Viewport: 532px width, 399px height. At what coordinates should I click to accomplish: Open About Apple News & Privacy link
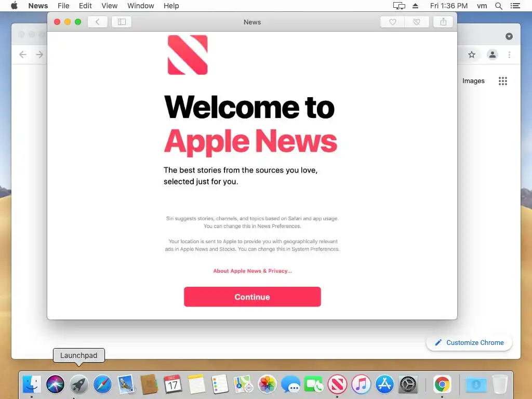point(252,271)
